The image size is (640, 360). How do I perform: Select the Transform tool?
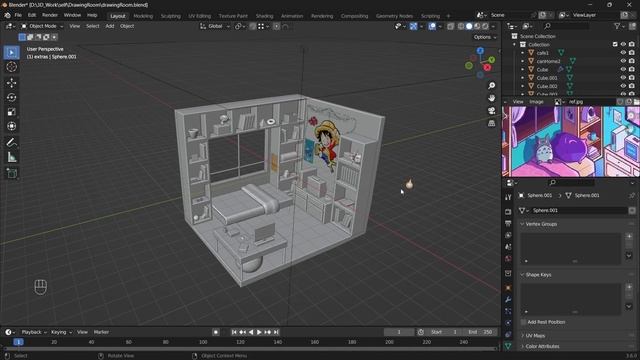click(11, 126)
